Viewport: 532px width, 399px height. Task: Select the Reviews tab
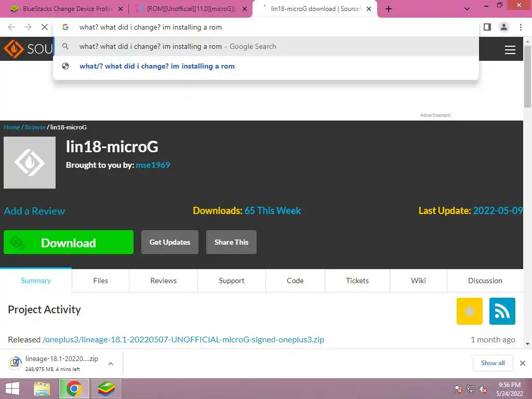[x=164, y=281]
